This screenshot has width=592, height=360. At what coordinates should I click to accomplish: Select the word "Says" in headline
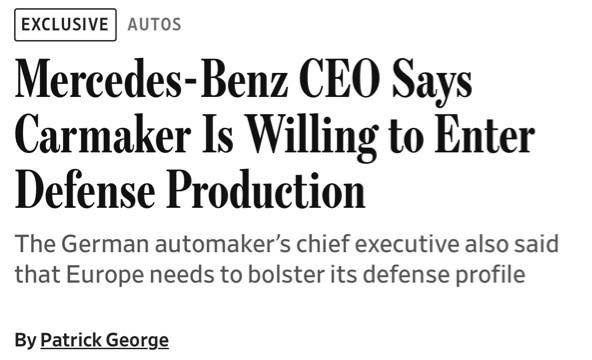[x=432, y=83]
